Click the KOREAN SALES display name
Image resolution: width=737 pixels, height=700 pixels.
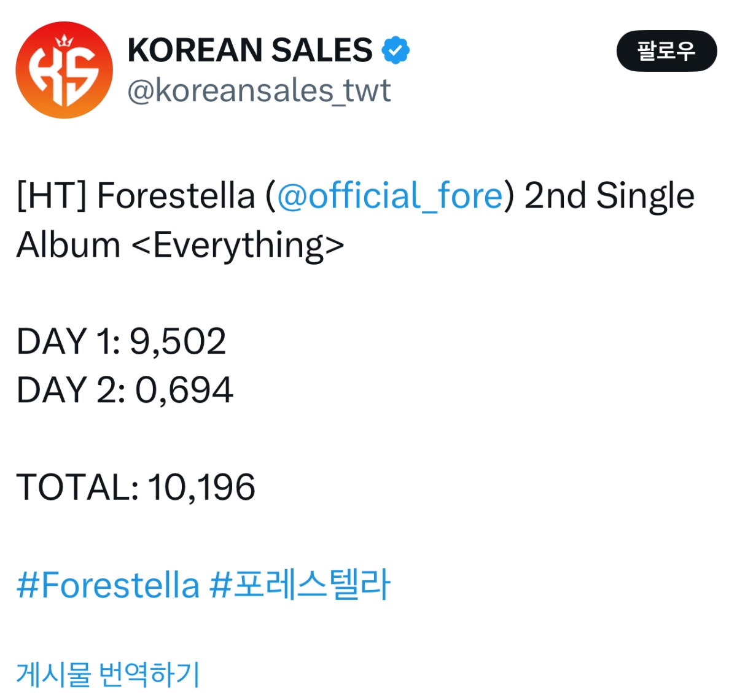pyautogui.click(x=249, y=50)
